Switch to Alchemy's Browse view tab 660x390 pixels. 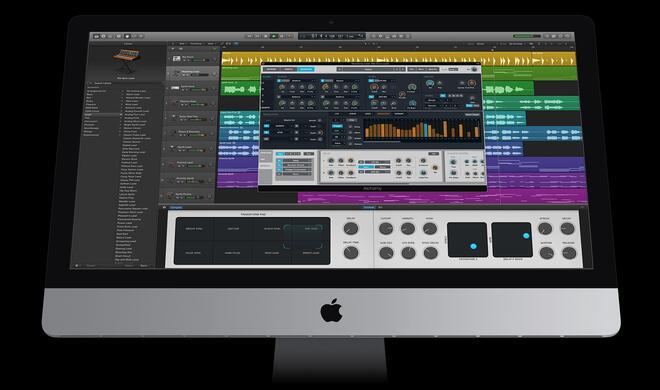click(271, 69)
